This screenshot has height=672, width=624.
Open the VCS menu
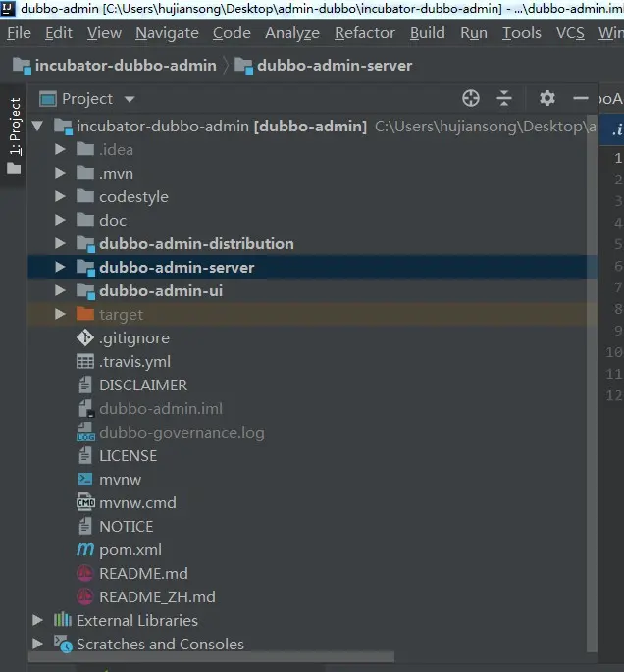coord(570,33)
